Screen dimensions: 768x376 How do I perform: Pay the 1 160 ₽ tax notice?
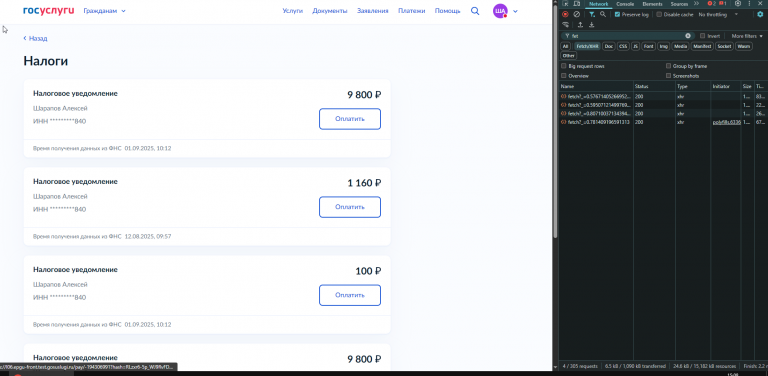(x=350, y=207)
